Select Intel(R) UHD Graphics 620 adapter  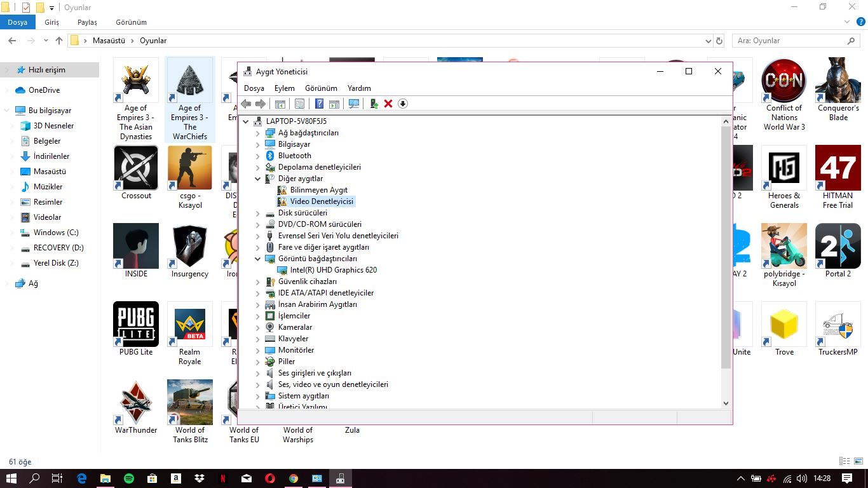[334, 270]
